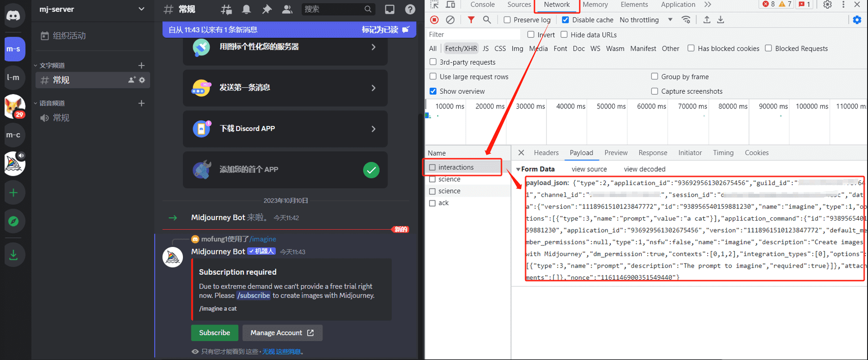Click Explore servers compass icon
Image resolution: width=868 pixels, height=360 pixels.
click(14, 222)
